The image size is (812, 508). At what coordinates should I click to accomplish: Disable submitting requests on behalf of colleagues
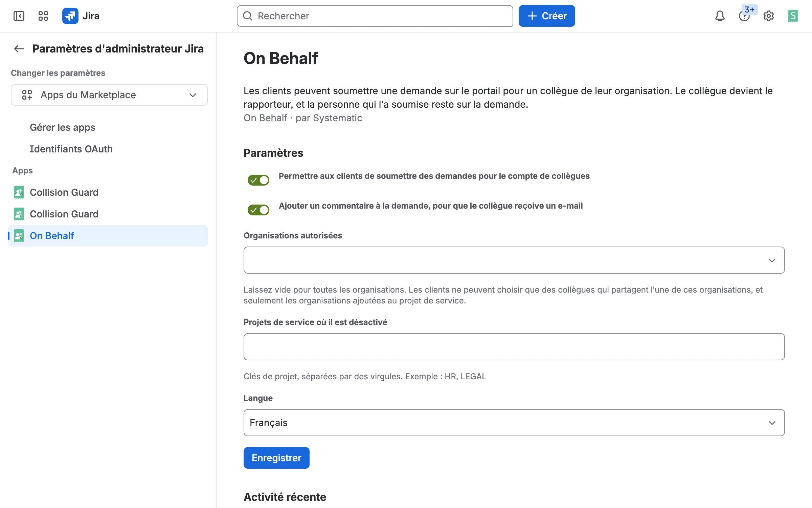pos(258,180)
